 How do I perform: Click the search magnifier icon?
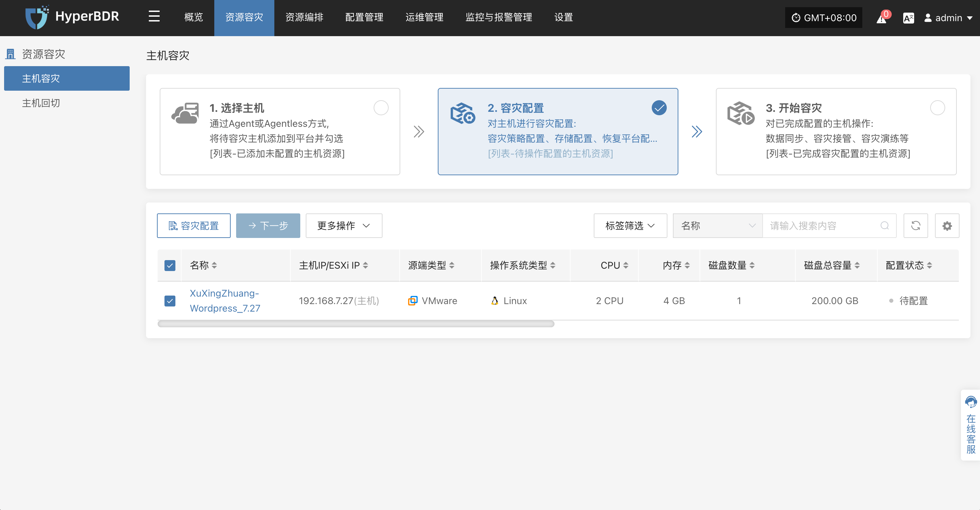click(884, 226)
